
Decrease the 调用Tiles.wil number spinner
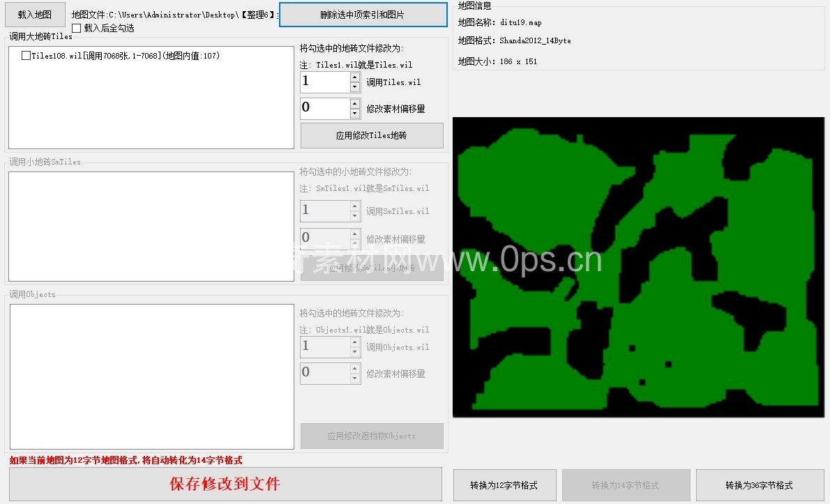tap(355, 87)
